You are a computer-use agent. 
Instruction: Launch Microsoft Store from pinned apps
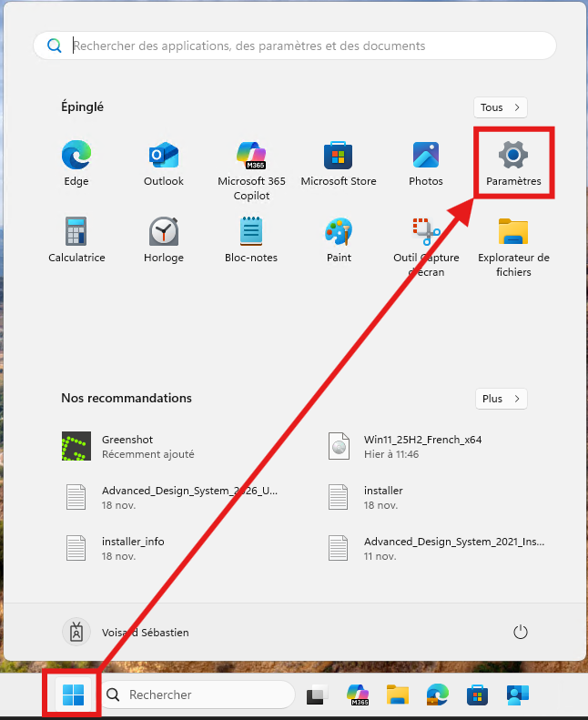coord(339,163)
